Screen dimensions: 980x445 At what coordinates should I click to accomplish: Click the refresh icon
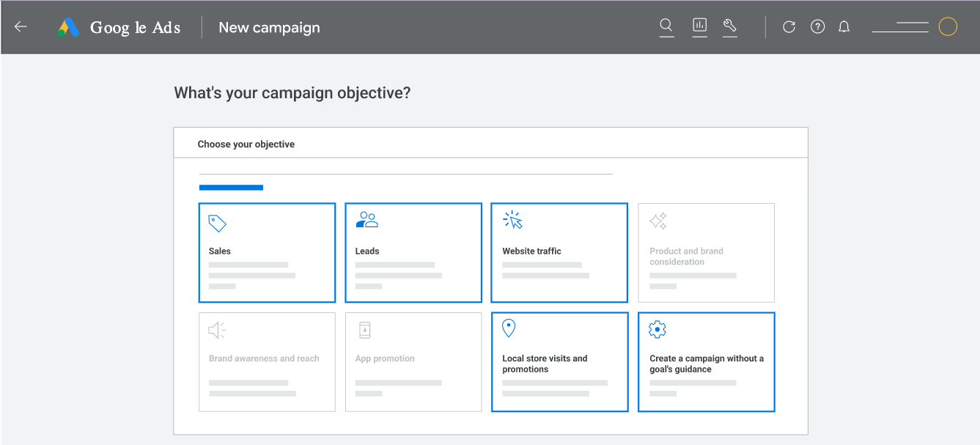pyautogui.click(x=789, y=27)
